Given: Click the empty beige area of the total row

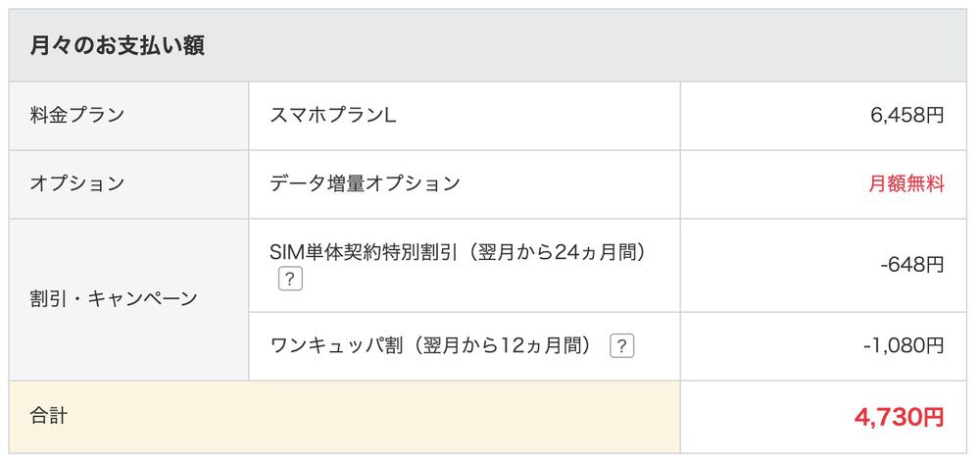Looking at the screenshot, I should [392, 417].
